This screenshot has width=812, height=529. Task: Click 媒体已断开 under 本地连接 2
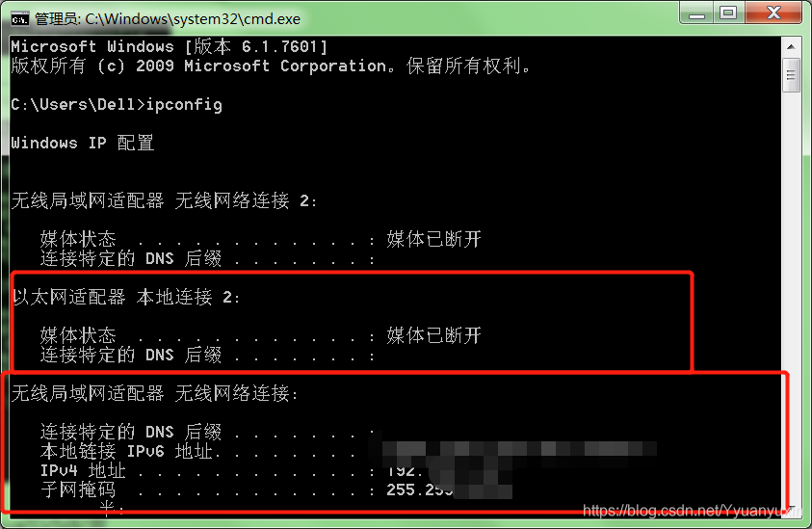pos(434,335)
